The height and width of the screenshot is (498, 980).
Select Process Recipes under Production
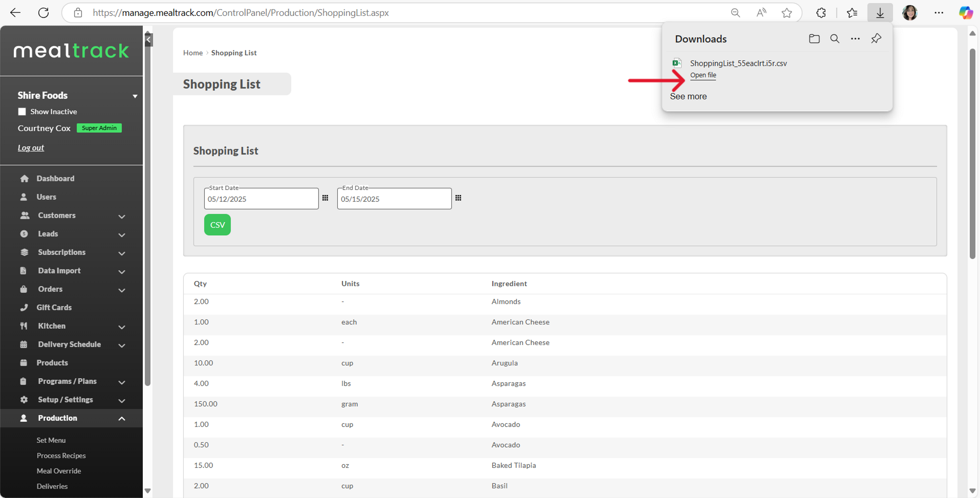(61, 455)
